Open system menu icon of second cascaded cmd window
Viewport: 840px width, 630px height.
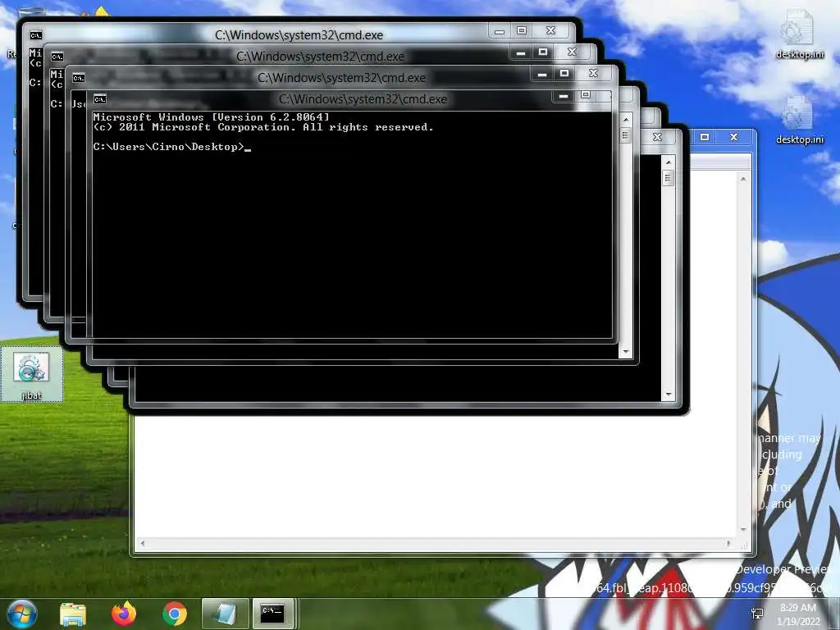(x=57, y=57)
